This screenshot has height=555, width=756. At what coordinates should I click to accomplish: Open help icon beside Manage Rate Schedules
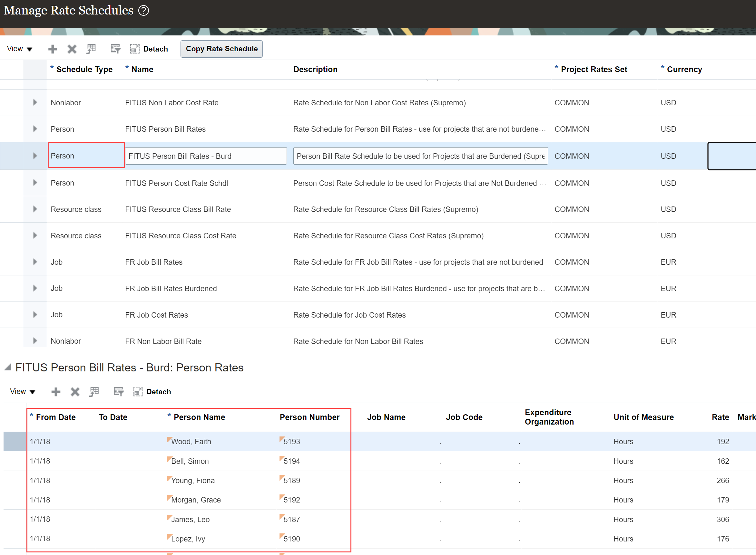tap(143, 11)
